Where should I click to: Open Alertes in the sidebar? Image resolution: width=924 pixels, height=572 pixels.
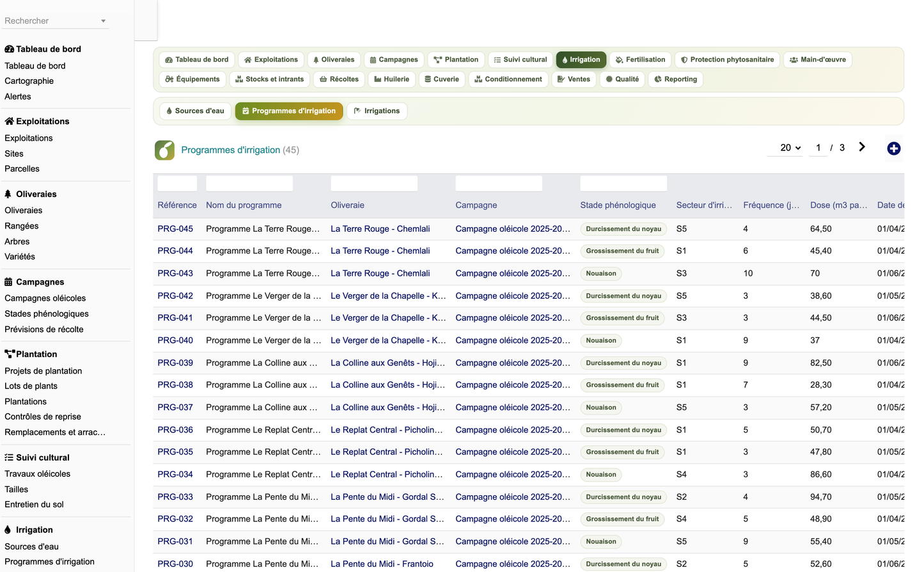click(x=18, y=97)
